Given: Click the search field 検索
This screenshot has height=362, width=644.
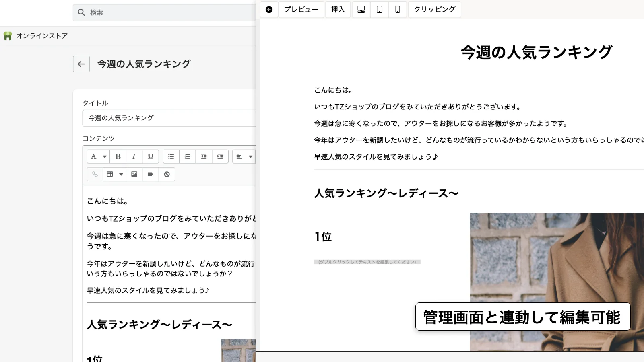Looking at the screenshot, I should coord(164,12).
